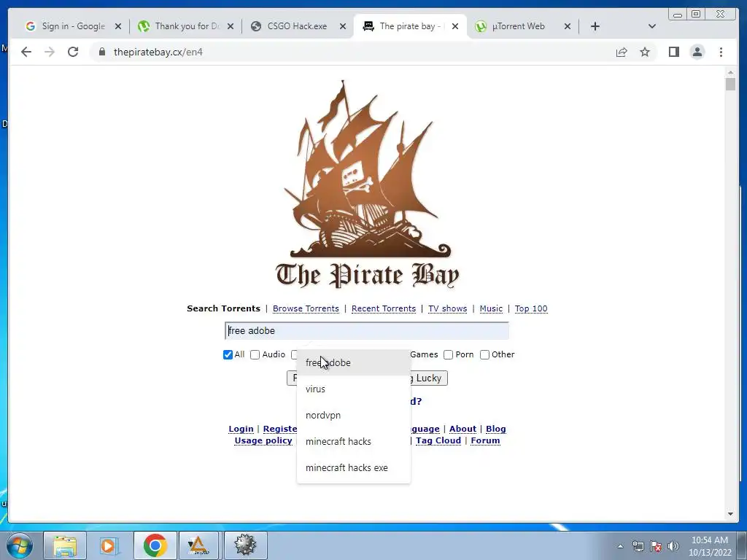Open the Music link

pos(491,308)
